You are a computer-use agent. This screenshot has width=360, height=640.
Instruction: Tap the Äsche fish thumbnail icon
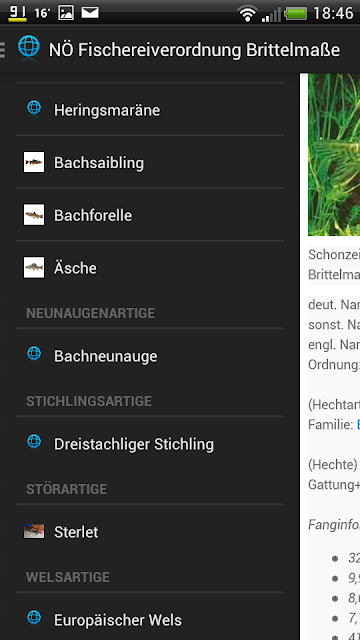click(x=34, y=267)
